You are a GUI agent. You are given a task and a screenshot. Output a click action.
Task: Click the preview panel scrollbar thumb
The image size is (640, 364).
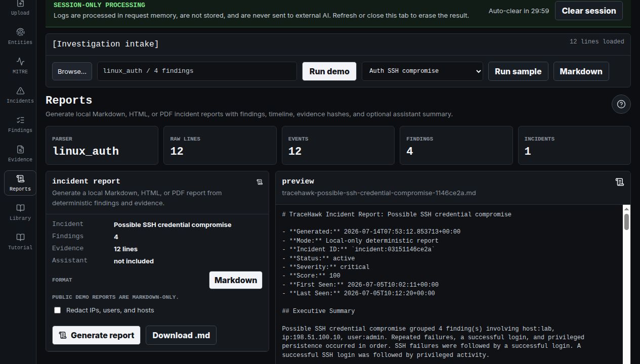pos(626,222)
